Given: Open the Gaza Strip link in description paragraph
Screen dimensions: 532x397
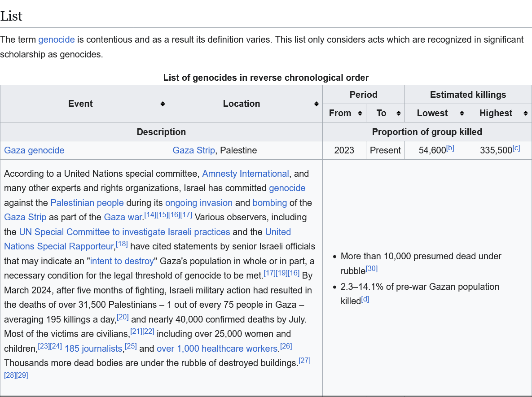Looking at the screenshot, I should [x=25, y=217].
